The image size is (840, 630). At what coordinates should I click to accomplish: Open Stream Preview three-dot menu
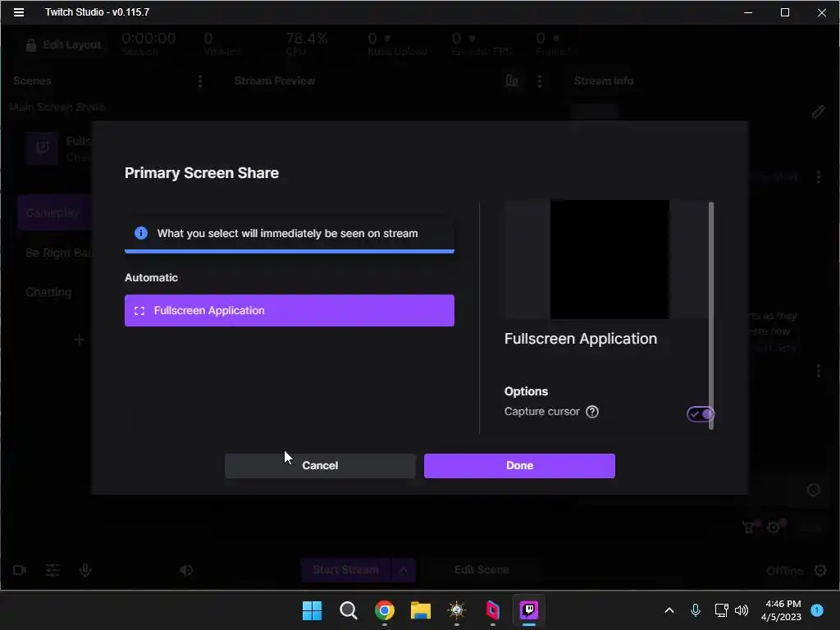pyautogui.click(x=540, y=81)
